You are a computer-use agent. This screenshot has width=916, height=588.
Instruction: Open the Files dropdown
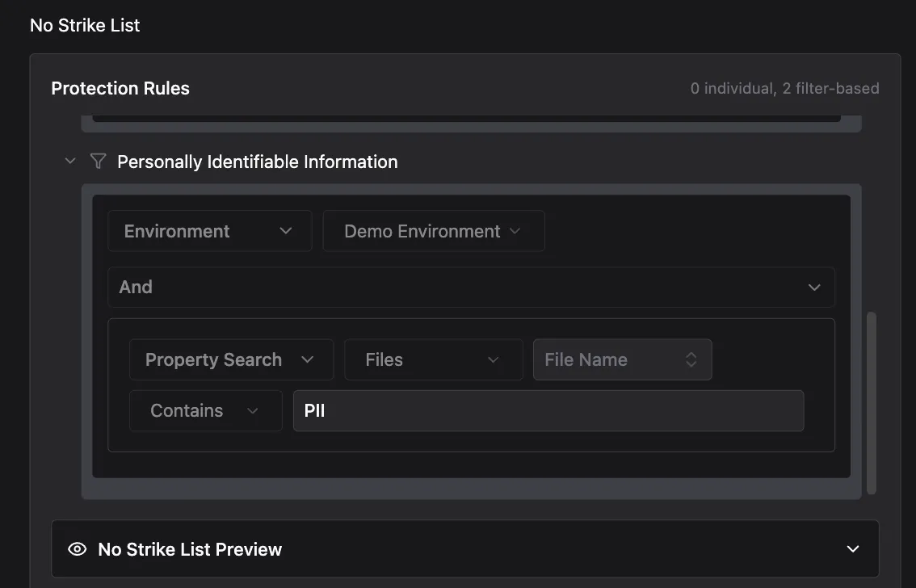point(434,359)
